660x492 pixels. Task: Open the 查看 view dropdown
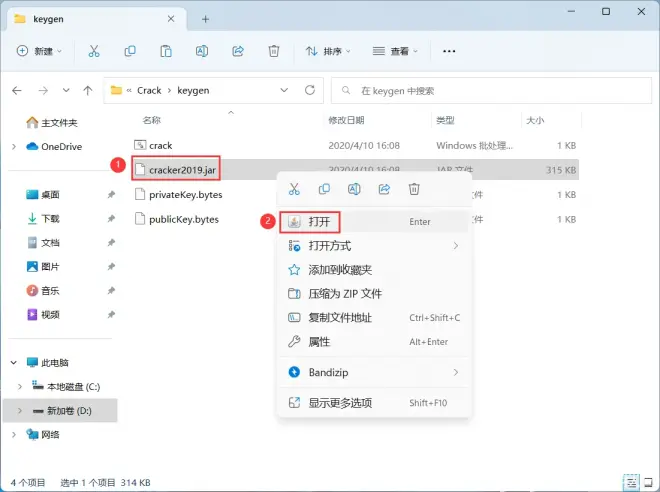395,51
